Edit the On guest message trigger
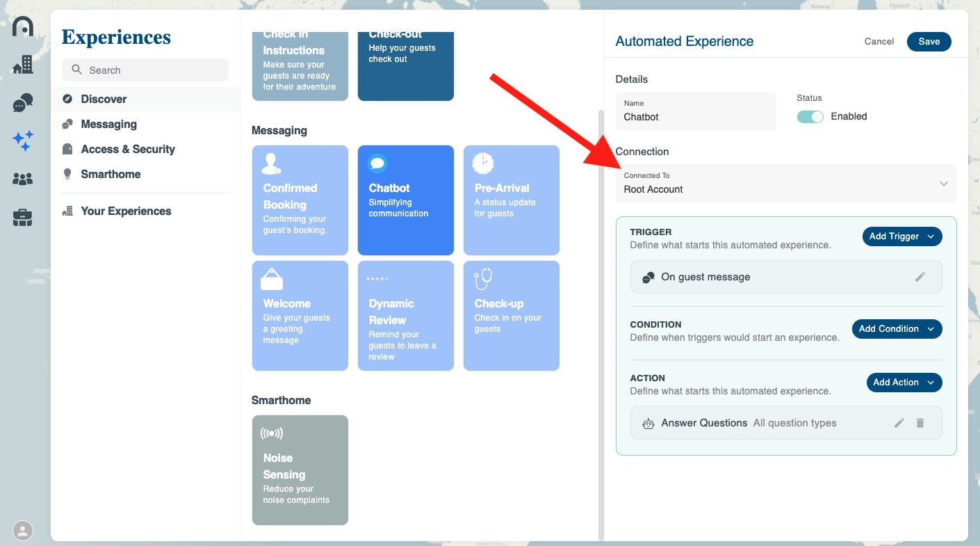 click(920, 277)
